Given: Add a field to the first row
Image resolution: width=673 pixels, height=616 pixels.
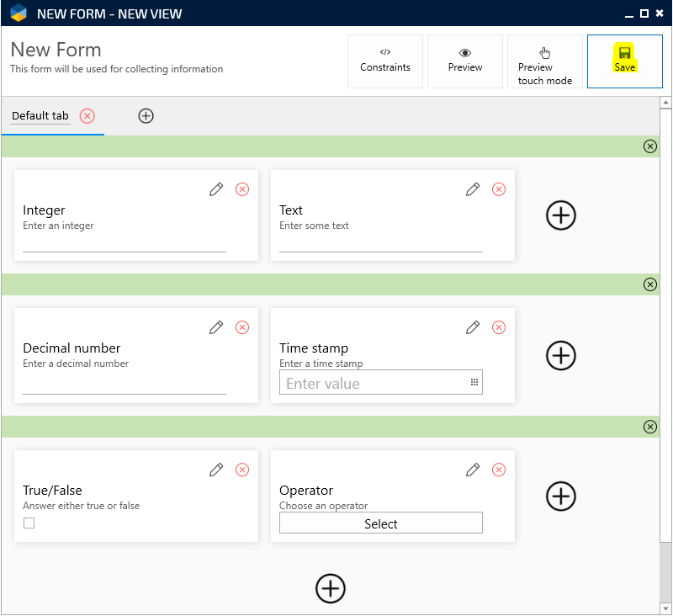Looking at the screenshot, I should [561, 215].
